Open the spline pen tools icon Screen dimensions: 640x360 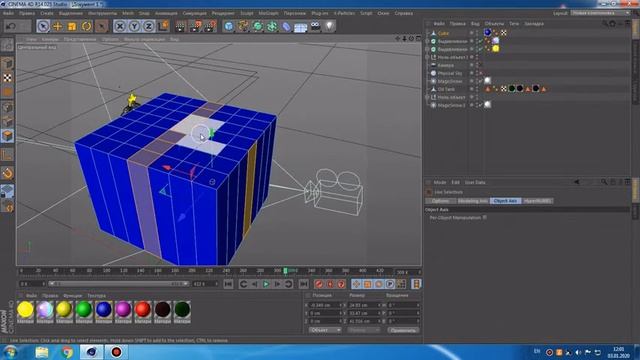point(243,27)
